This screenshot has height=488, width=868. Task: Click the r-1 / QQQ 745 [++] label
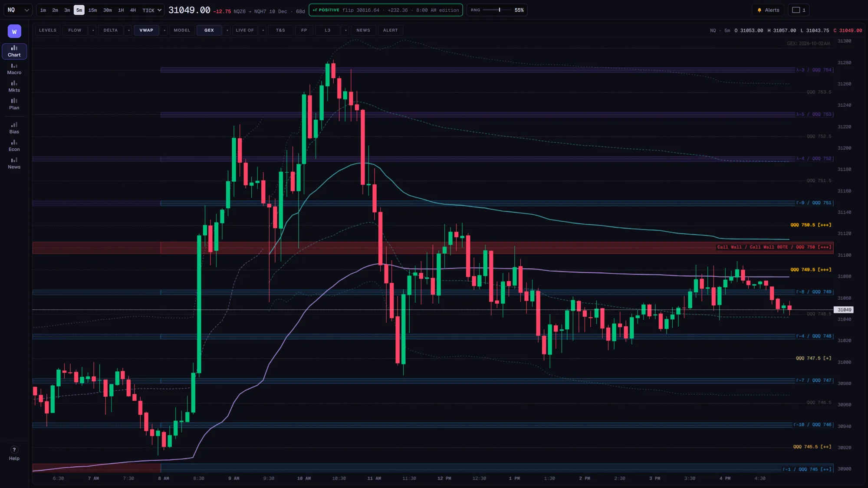(x=807, y=469)
